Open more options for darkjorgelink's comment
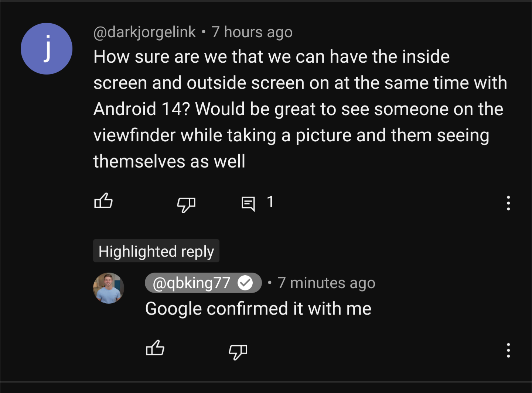 pos(508,203)
